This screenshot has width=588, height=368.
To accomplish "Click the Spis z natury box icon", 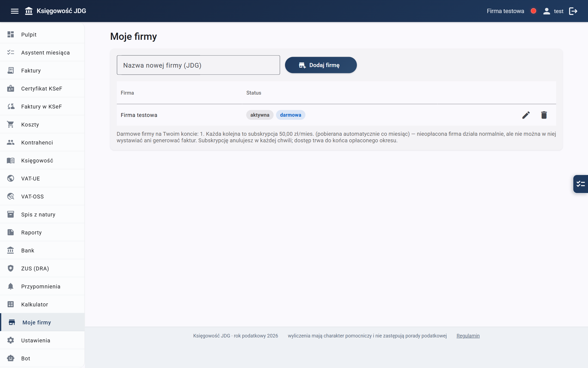I will 11,214.
